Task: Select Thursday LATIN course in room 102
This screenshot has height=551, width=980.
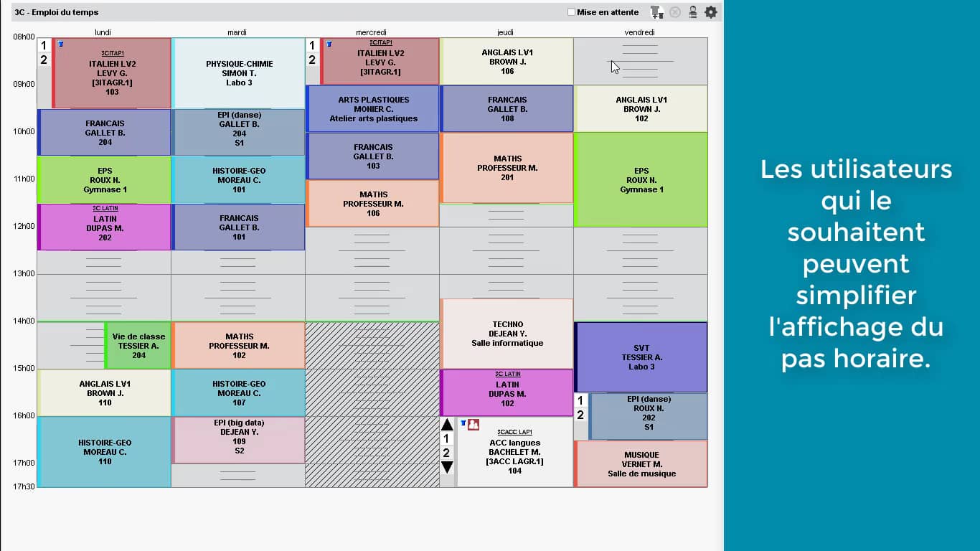Action: coord(507,393)
